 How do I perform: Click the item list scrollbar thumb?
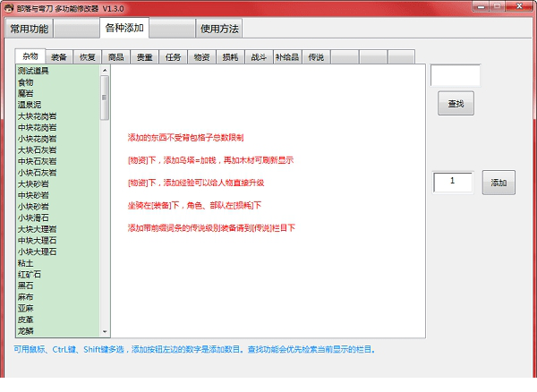tap(105, 98)
